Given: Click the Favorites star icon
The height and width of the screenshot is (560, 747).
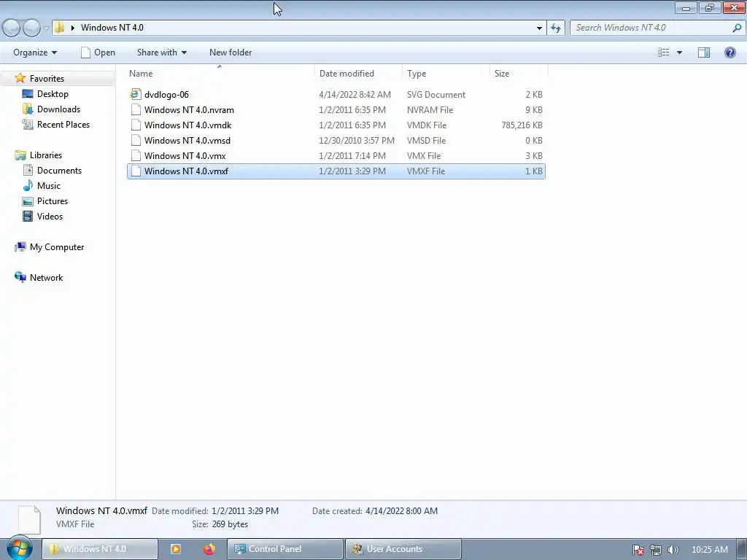Looking at the screenshot, I should tap(20, 78).
